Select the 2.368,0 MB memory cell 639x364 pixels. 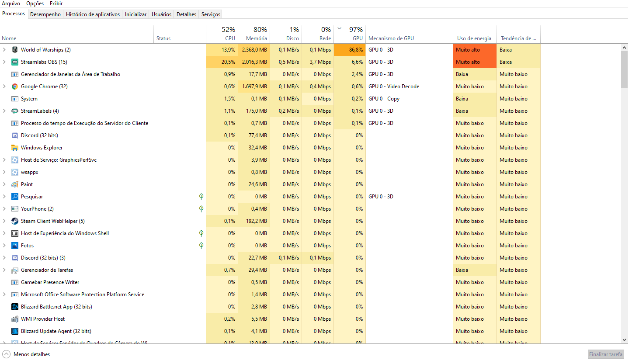pos(254,50)
